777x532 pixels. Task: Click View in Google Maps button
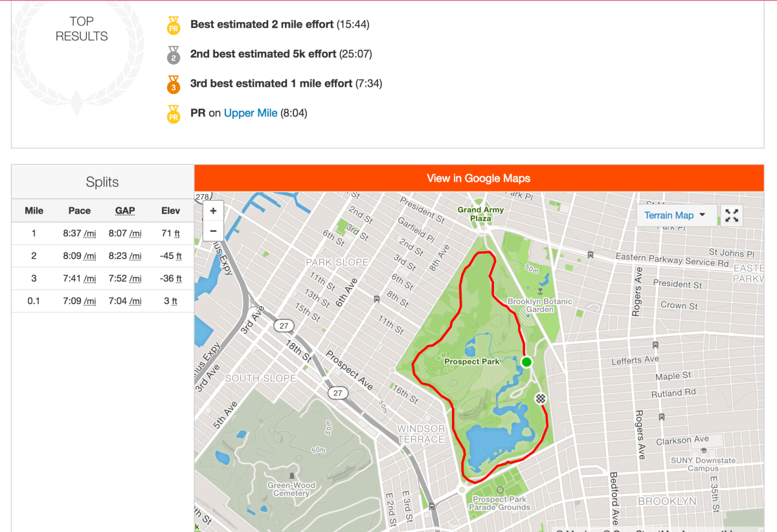(479, 178)
